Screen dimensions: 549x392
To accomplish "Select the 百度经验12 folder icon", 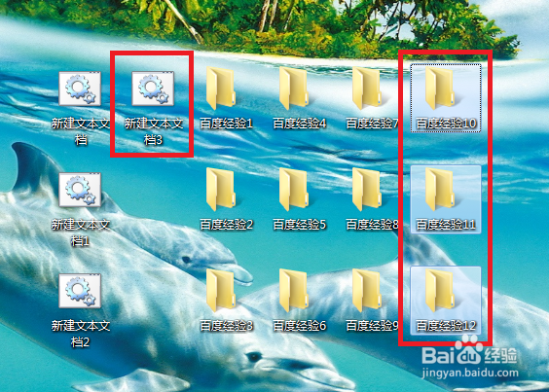I will [441, 291].
